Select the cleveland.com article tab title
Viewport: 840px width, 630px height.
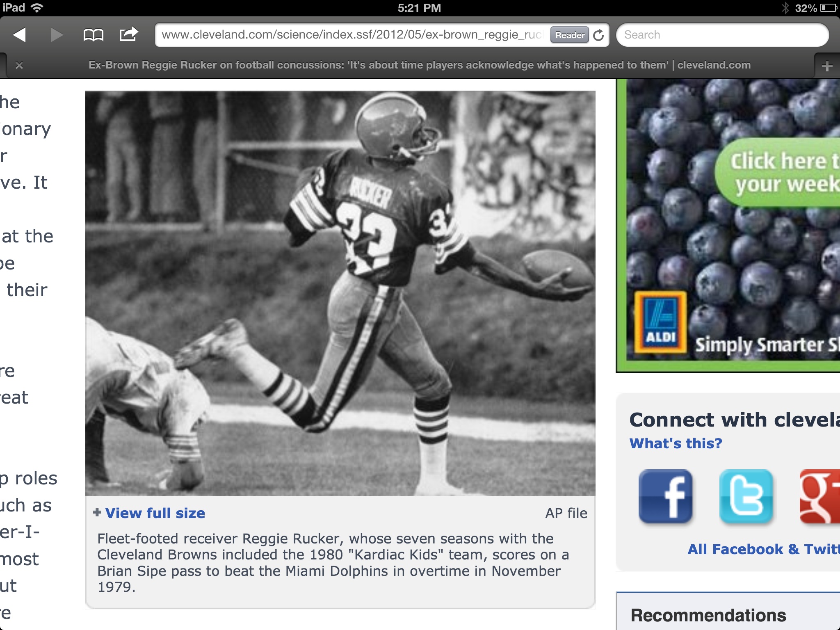coord(420,65)
